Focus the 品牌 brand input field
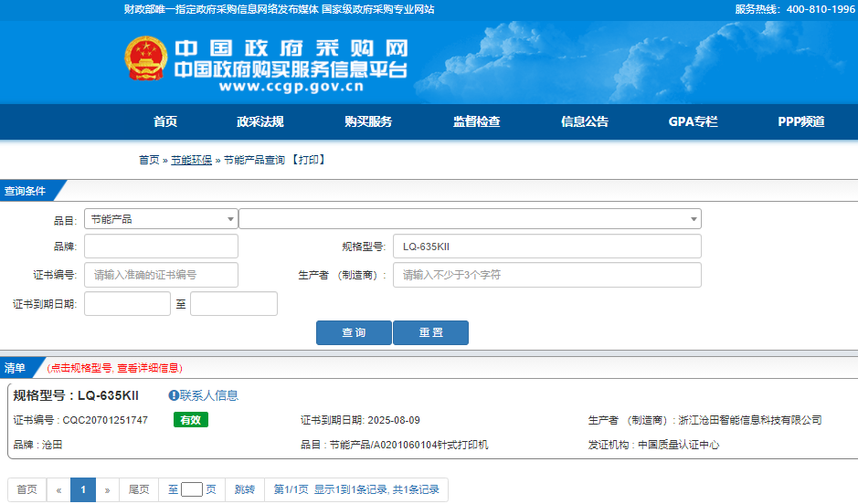This screenshot has width=858, height=504. (x=161, y=247)
